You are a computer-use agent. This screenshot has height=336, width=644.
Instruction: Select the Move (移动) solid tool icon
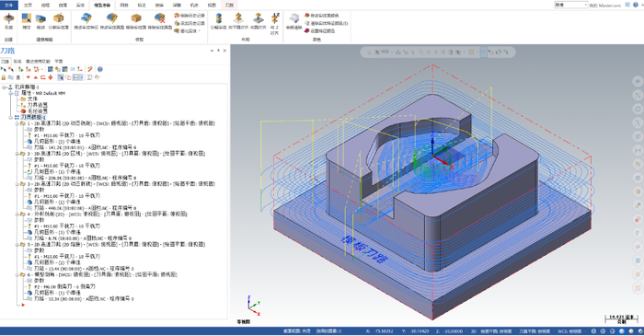click(40, 21)
